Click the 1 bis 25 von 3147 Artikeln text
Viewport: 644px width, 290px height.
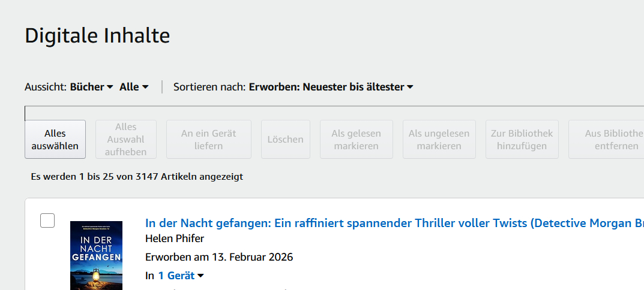[x=137, y=177]
